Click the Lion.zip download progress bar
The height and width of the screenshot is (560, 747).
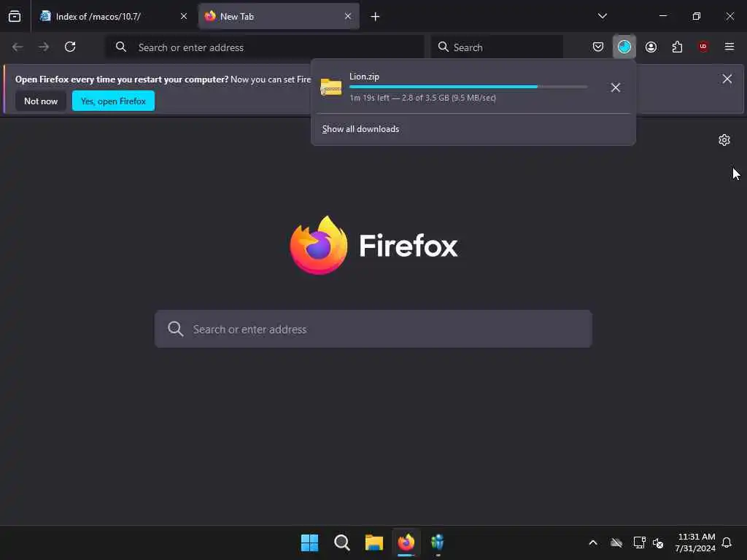[x=468, y=87]
